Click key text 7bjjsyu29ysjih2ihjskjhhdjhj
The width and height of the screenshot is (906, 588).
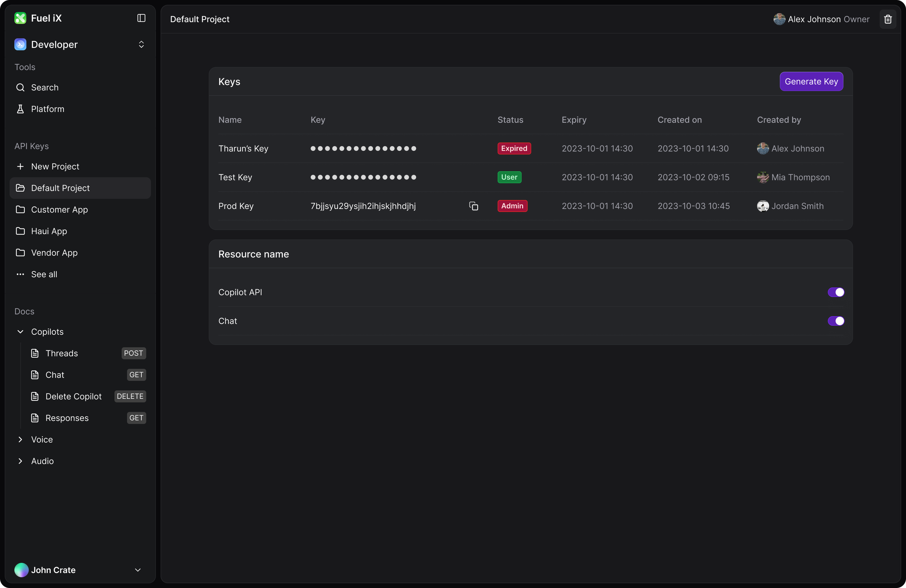coord(363,206)
